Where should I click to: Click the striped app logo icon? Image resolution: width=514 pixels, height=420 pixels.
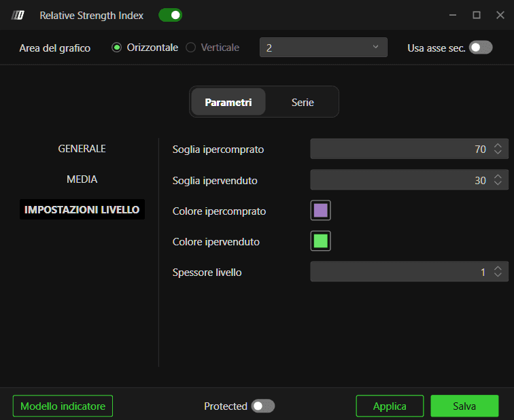click(18, 15)
